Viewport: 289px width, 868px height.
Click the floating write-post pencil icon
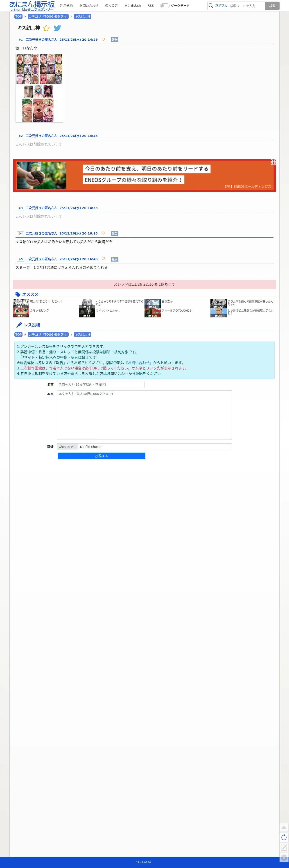tap(284, 847)
